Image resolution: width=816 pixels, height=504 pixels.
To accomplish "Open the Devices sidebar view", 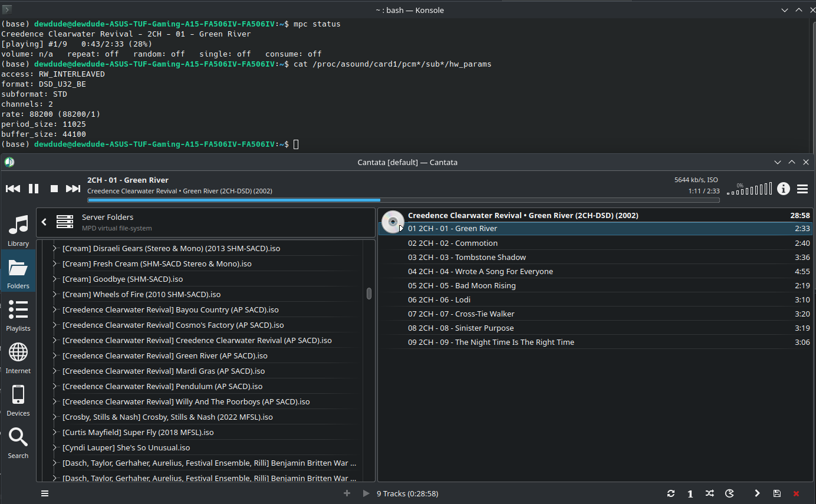I will [x=18, y=400].
